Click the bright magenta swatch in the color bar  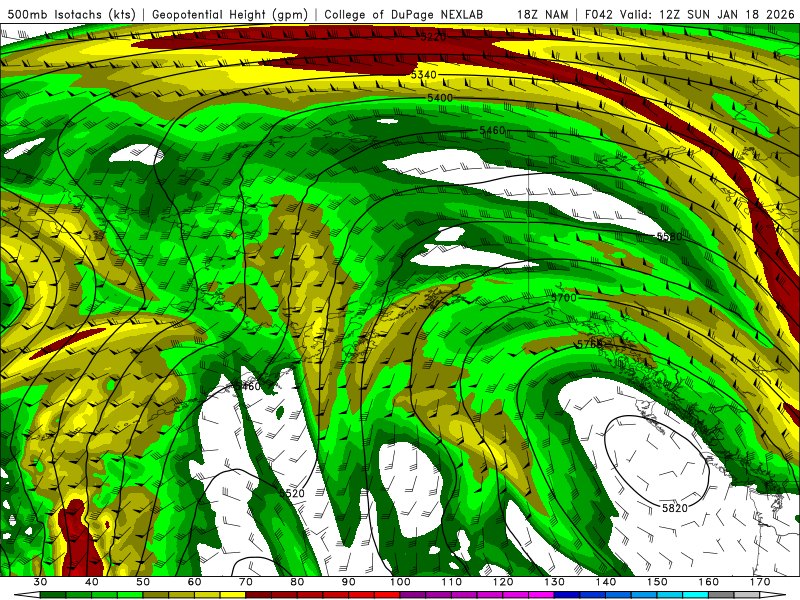[541, 596]
